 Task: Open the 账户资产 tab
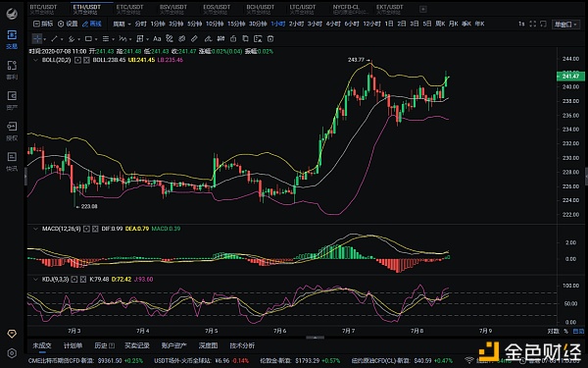click(173, 345)
